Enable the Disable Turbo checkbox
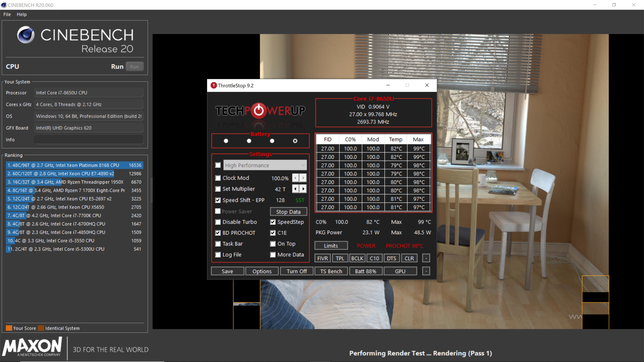Image resolution: width=644 pixels, height=362 pixels. pyautogui.click(x=218, y=222)
